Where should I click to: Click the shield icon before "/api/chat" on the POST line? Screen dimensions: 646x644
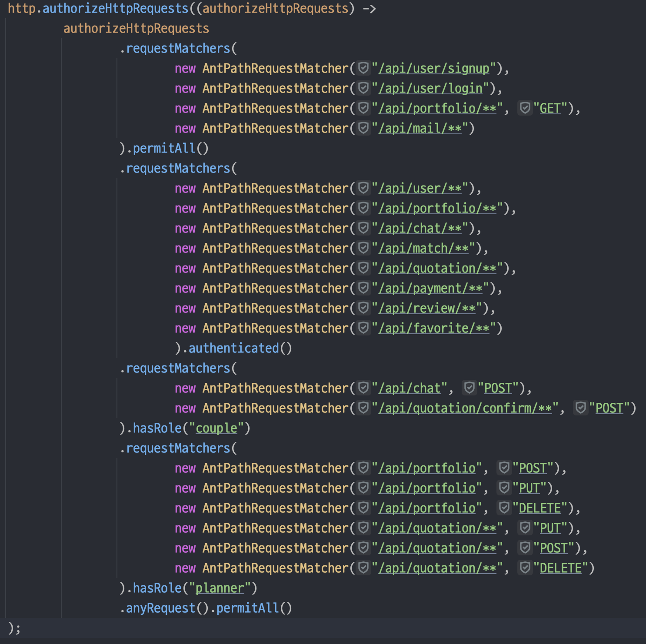(x=363, y=388)
